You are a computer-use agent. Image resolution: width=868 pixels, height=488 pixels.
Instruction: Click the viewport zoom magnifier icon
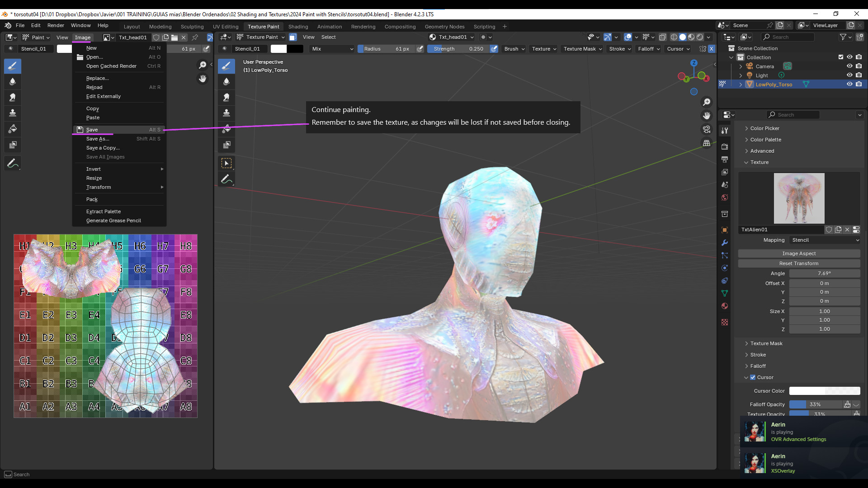[x=707, y=102]
